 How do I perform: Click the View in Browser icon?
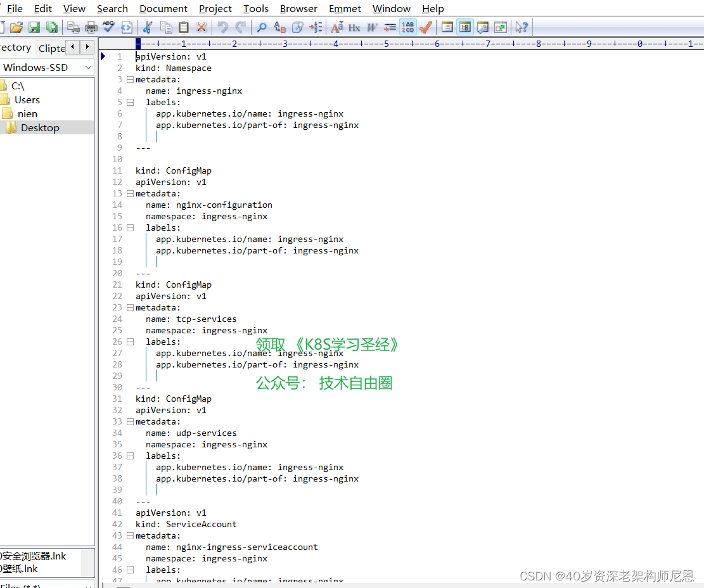click(127, 27)
